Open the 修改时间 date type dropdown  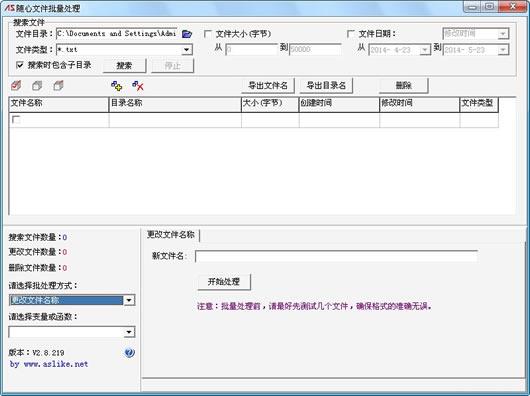tap(503, 34)
